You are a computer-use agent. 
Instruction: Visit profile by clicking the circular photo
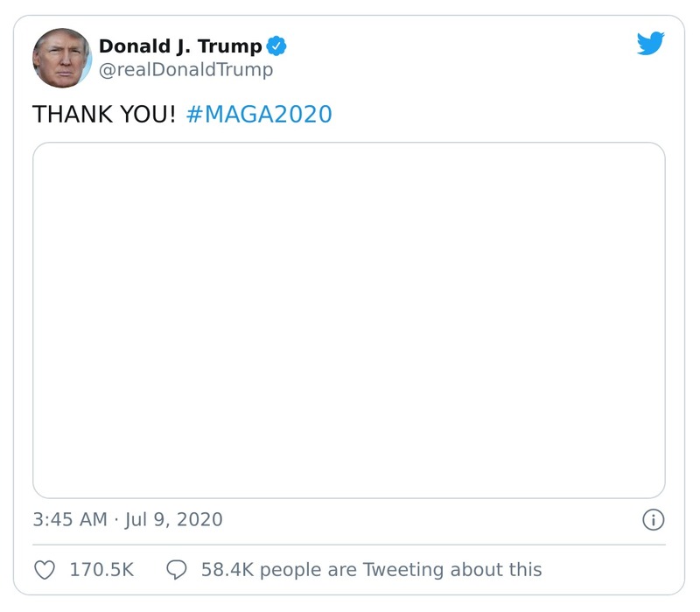click(x=62, y=56)
